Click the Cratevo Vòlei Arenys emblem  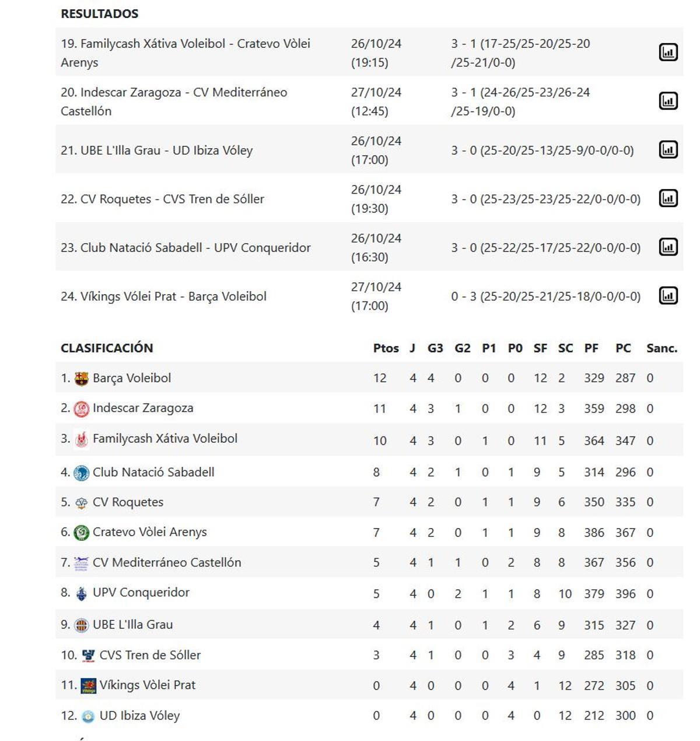pos(81,532)
